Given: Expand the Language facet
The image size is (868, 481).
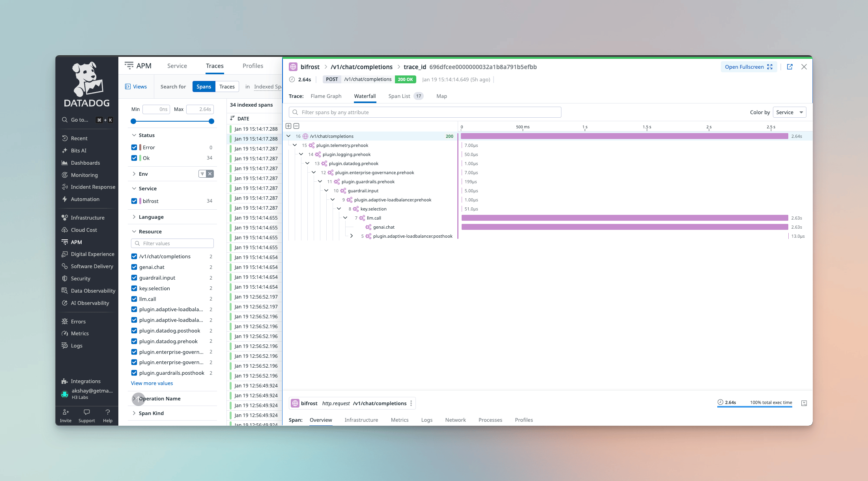Looking at the screenshot, I should coord(134,217).
